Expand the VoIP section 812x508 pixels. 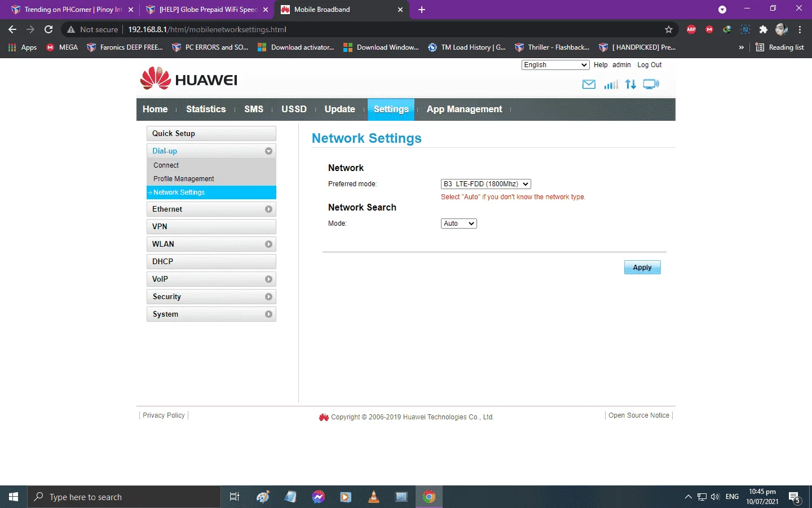pyautogui.click(x=268, y=279)
